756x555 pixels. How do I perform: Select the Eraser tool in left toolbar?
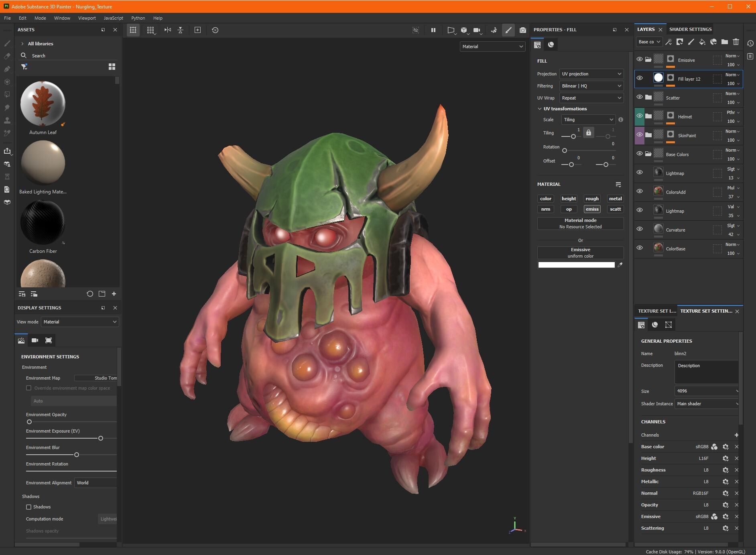click(x=7, y=56)
